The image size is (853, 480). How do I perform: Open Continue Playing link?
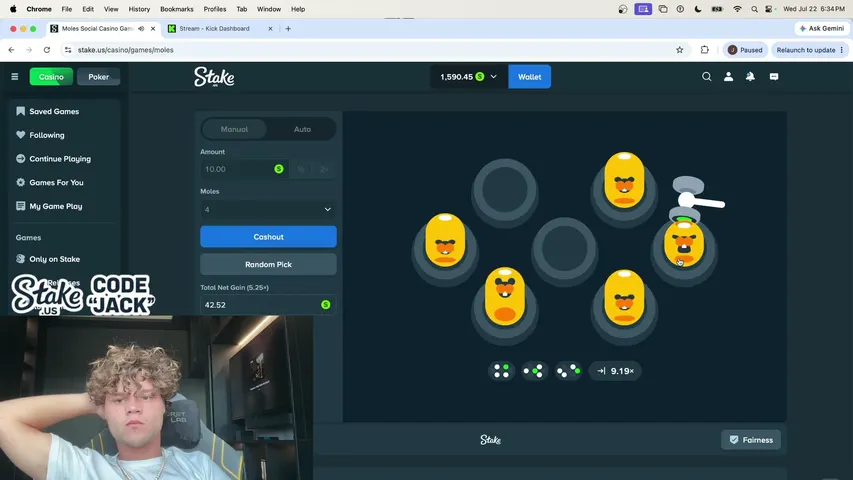[60, 159]
